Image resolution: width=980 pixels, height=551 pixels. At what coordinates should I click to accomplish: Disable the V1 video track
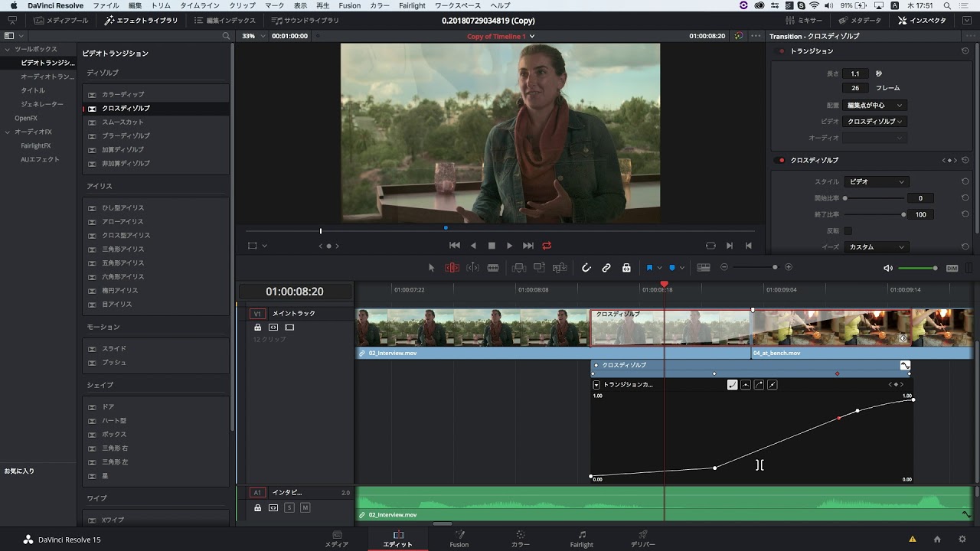pyautogui.click(x=289, y=328)
